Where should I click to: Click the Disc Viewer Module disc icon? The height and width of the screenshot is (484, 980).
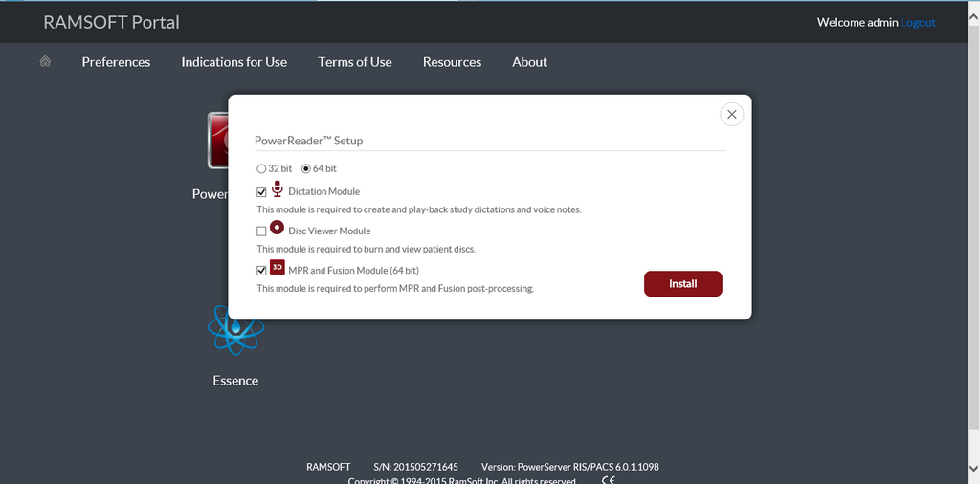tap(278, 229)
